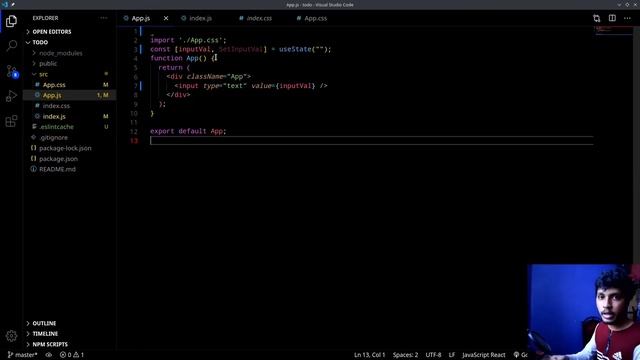Viewport: 640px width, 360px height.
Task: Click 'function App()' declaration text
Action: click(x=178, y=58)
